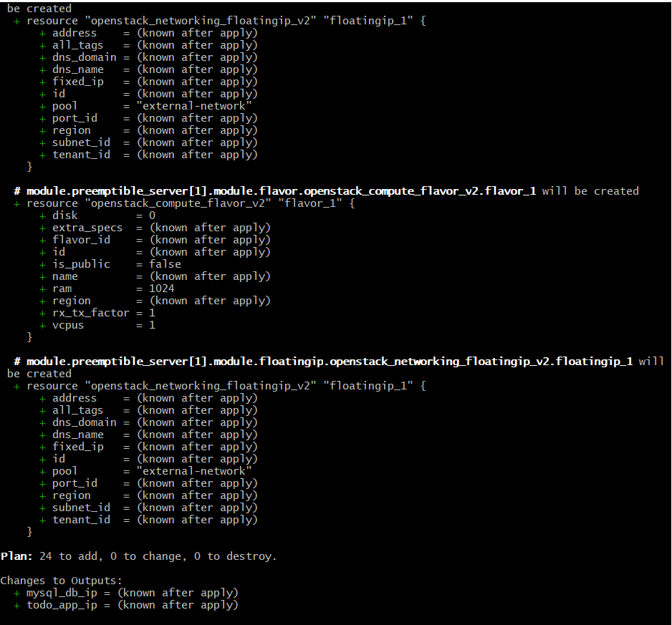
Task: Select the rx_tx_factor attribute line
Action: pos(97,313)
